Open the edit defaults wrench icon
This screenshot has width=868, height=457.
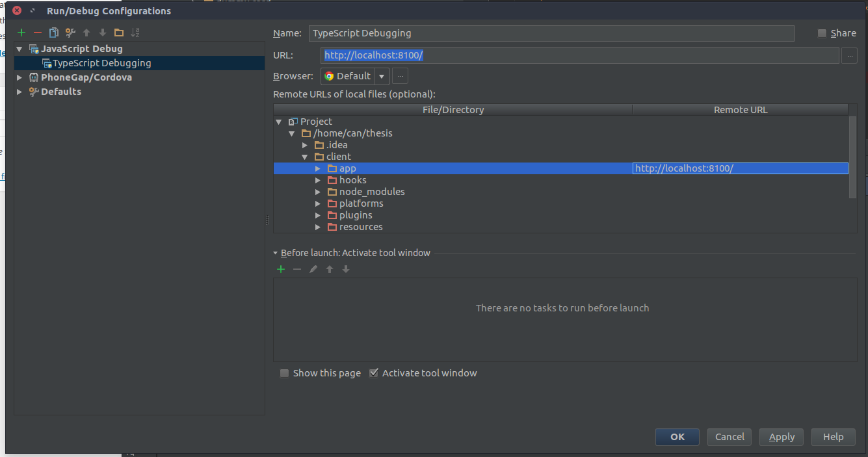[70, 33]
